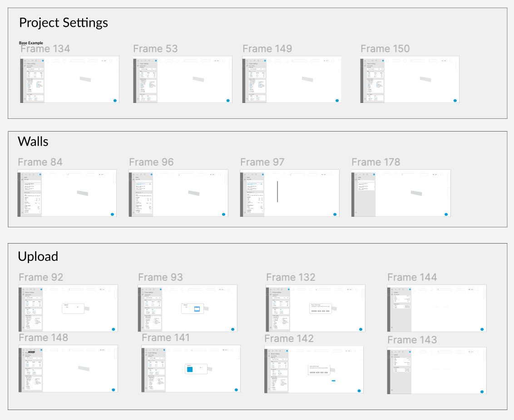Click the blue circle button in Frame 134

click(x=115, y=100)
